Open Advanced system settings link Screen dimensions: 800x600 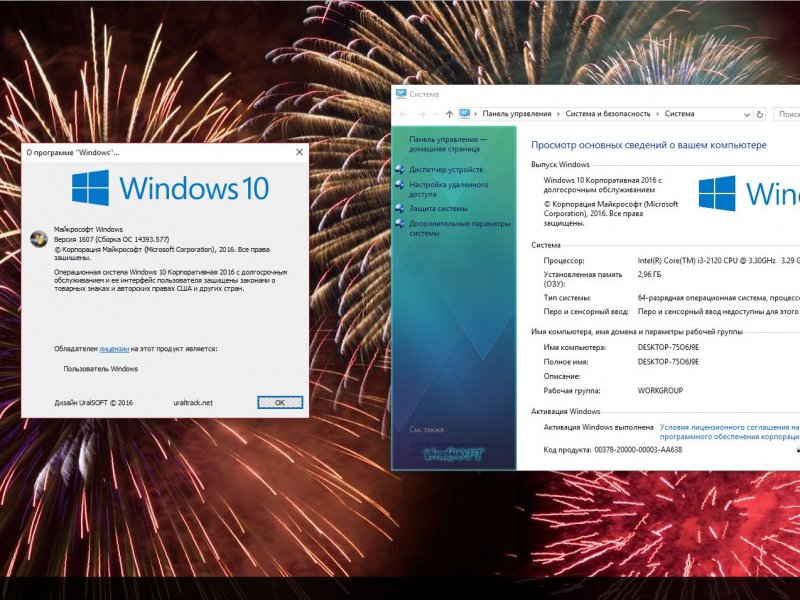coord(459,228)
